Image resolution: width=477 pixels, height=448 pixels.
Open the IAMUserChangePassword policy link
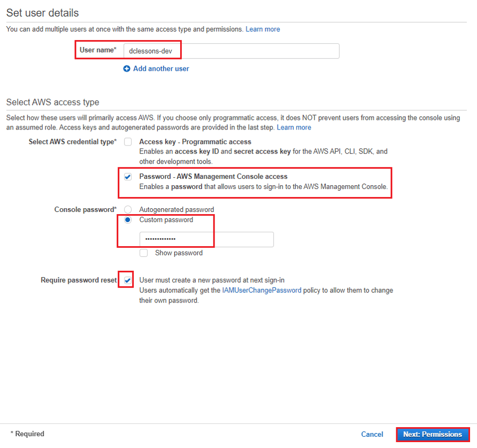tap(261, 290)
